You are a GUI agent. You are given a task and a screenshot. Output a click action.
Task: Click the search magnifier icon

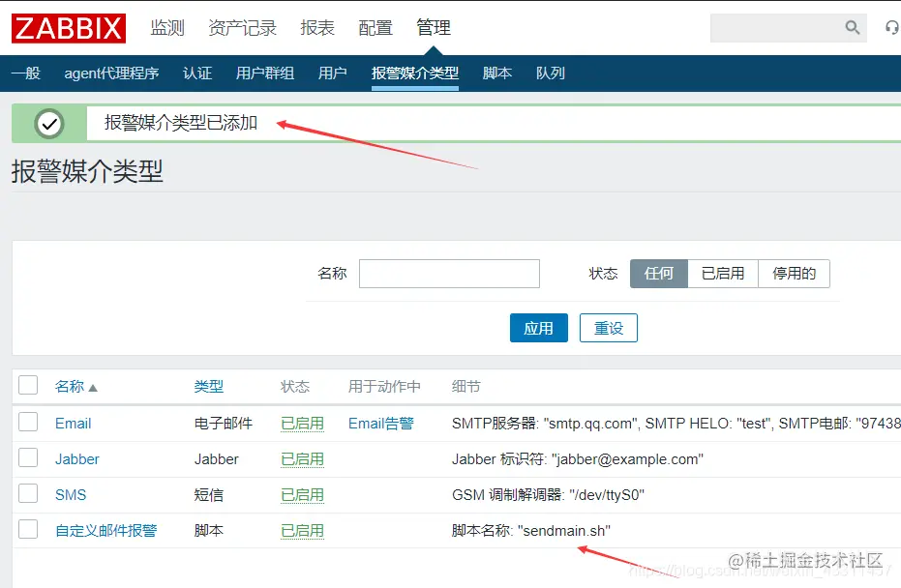tap(853, 27)
